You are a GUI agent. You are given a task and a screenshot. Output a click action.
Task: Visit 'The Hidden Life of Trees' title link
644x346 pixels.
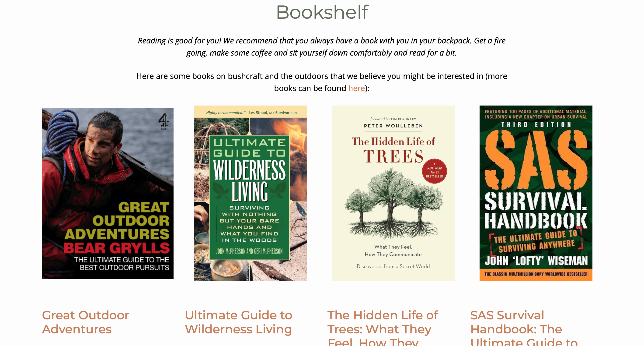coord(383,328)
